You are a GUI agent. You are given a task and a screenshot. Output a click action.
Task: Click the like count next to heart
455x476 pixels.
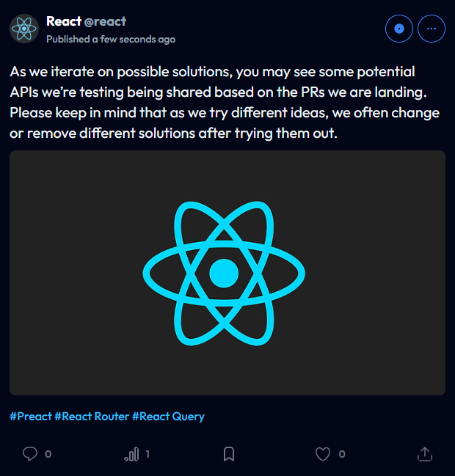pos(342,454)
